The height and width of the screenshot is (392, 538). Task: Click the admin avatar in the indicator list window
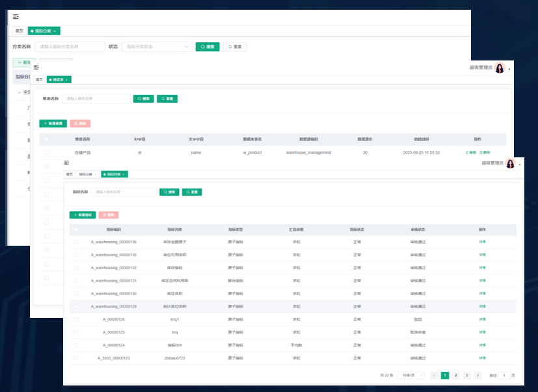[x=510, y=164]
